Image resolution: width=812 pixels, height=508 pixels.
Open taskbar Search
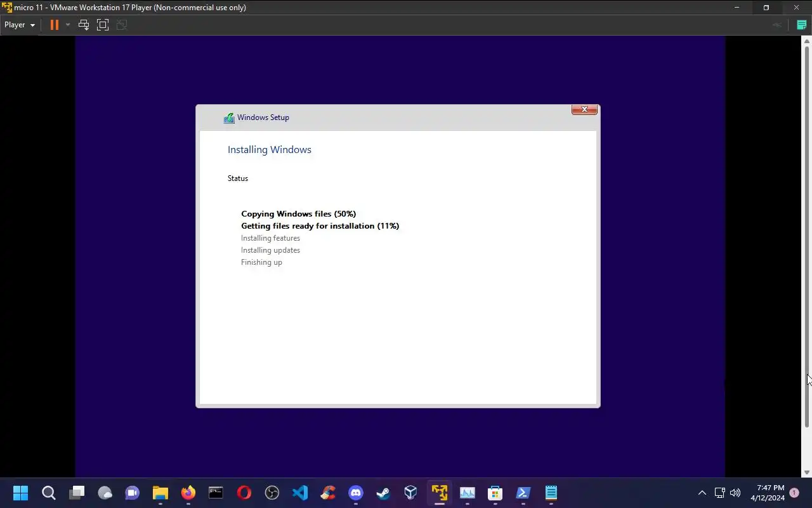(48, 493)
